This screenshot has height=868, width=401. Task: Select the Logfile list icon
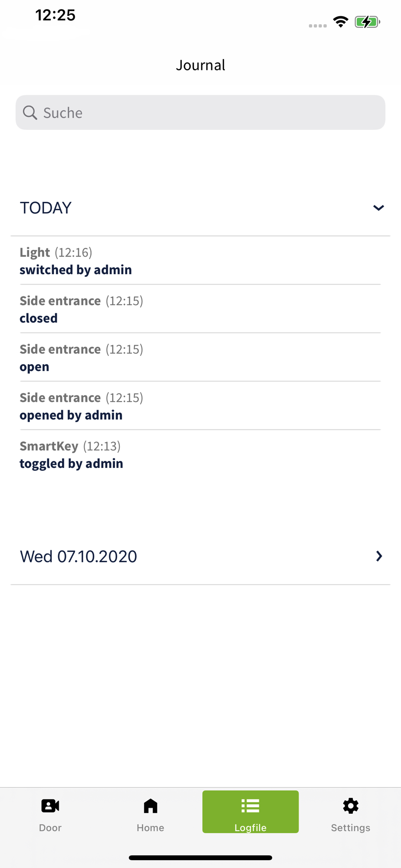(250, 806)
